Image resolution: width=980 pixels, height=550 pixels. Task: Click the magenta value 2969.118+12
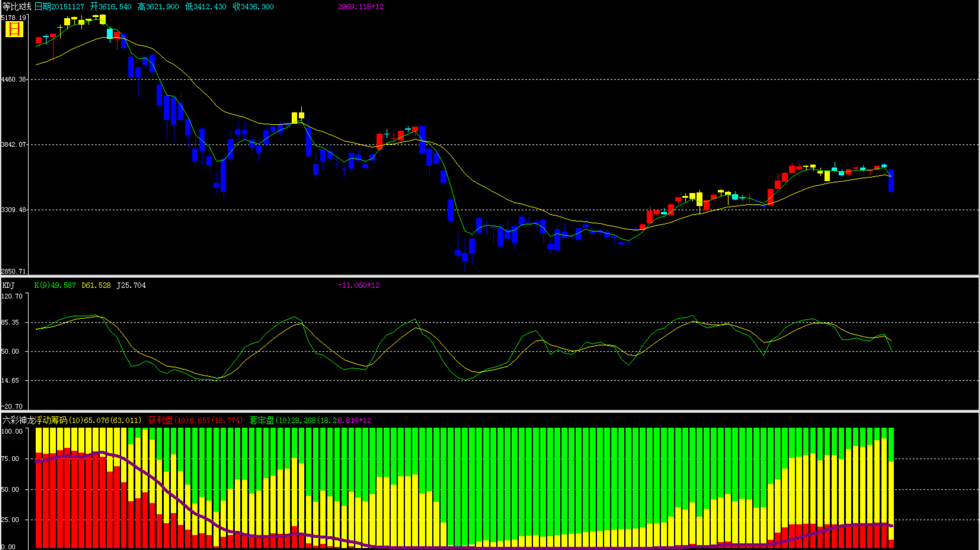pos(361,7)
